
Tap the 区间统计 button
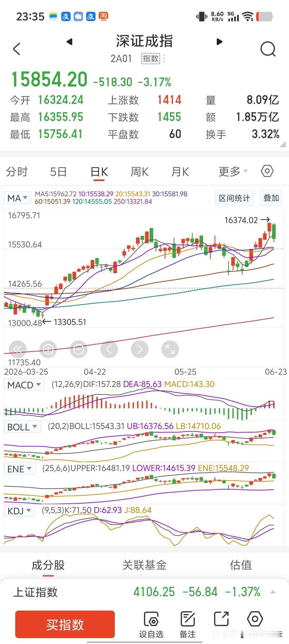234,198
